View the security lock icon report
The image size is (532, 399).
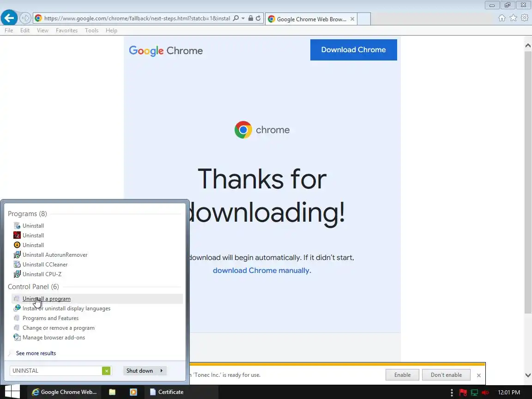pos(251,18)
